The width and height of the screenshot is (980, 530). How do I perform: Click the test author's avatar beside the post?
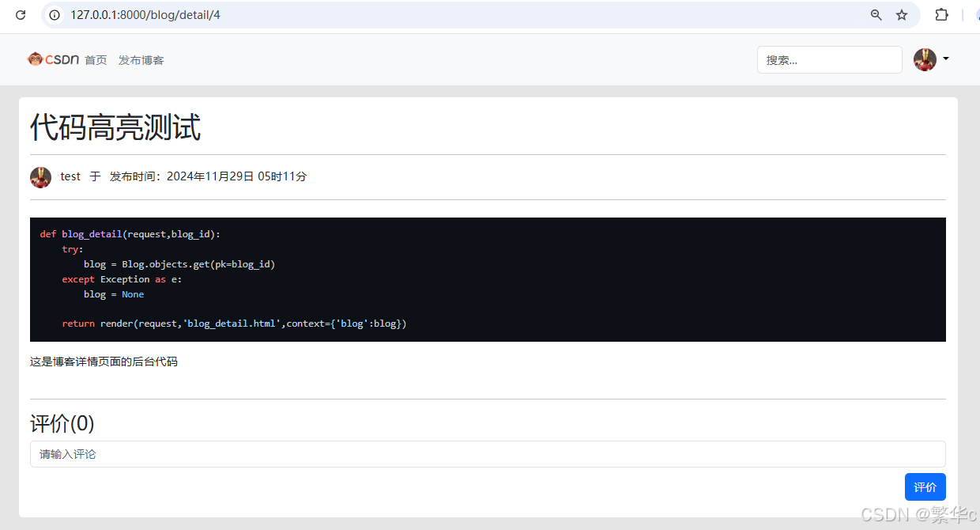(40, 176)
